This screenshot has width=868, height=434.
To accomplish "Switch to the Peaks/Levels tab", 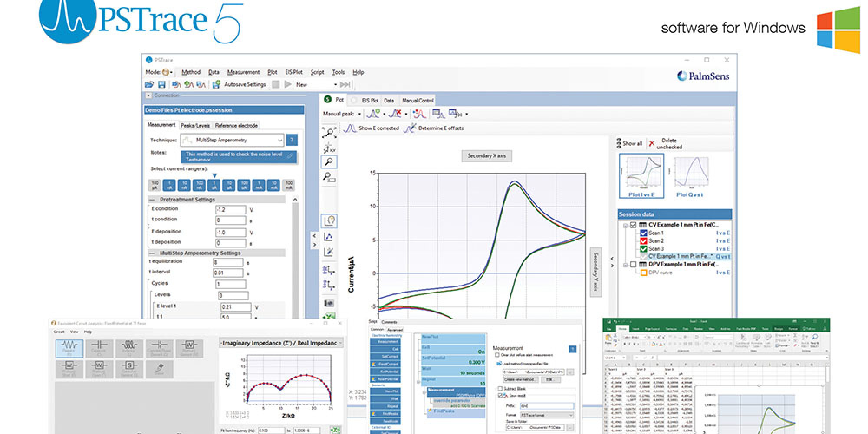I will [195, 125].
